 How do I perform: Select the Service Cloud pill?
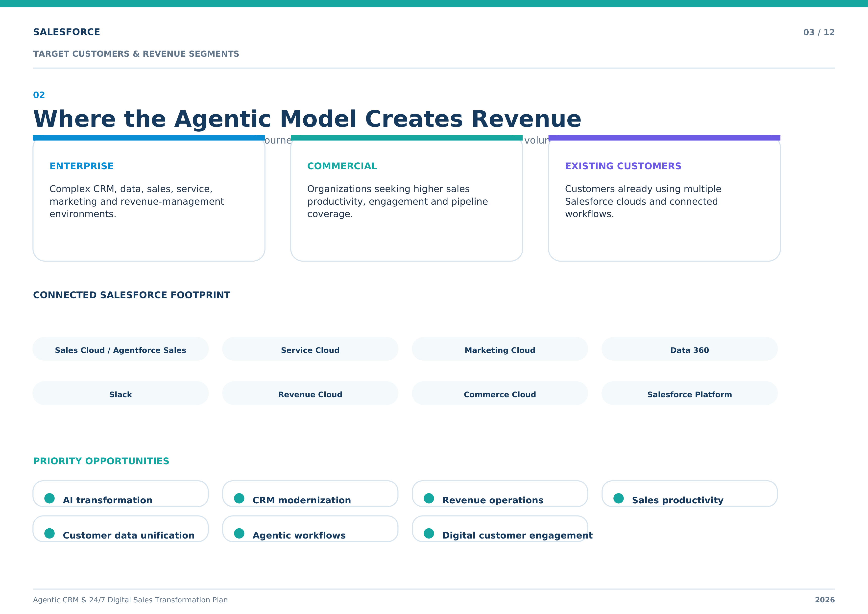(310, 349)
